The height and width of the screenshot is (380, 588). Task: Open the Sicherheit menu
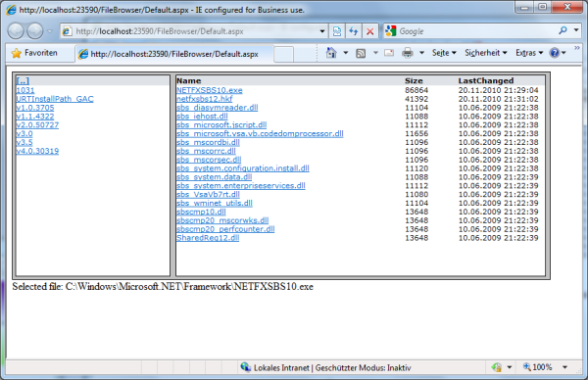pyautogui.click(x=486, y=53)
